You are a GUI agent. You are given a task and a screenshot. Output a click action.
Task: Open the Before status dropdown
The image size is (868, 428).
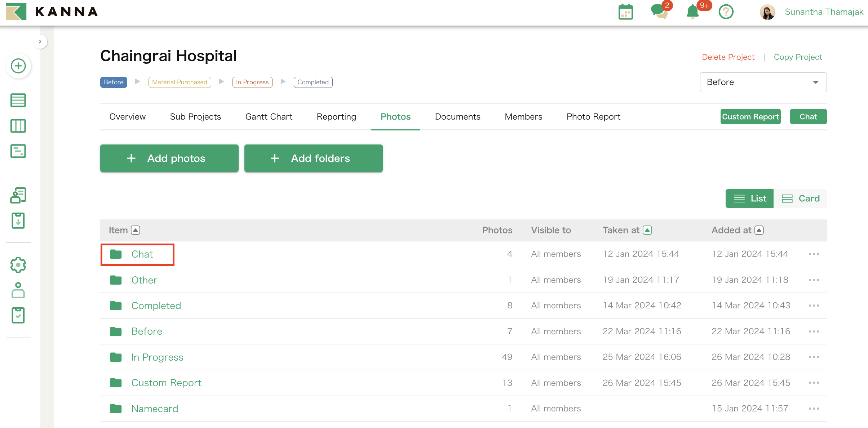[763, 82]
